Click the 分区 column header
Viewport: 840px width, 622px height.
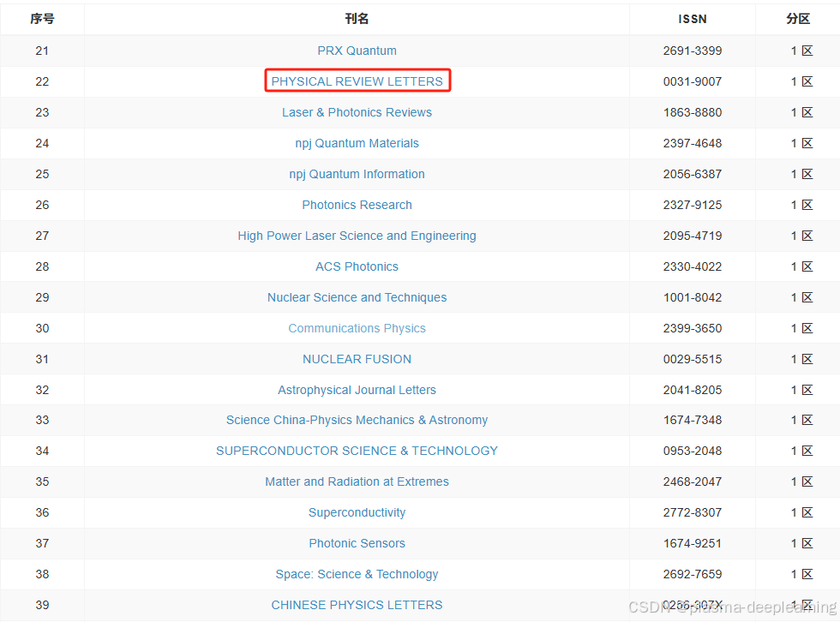click(798, 19)
